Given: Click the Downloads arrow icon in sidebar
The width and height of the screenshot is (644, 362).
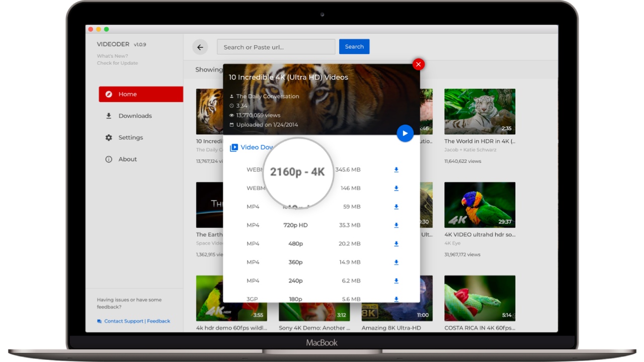Looking at the screenshot, I should coord(109,116).
